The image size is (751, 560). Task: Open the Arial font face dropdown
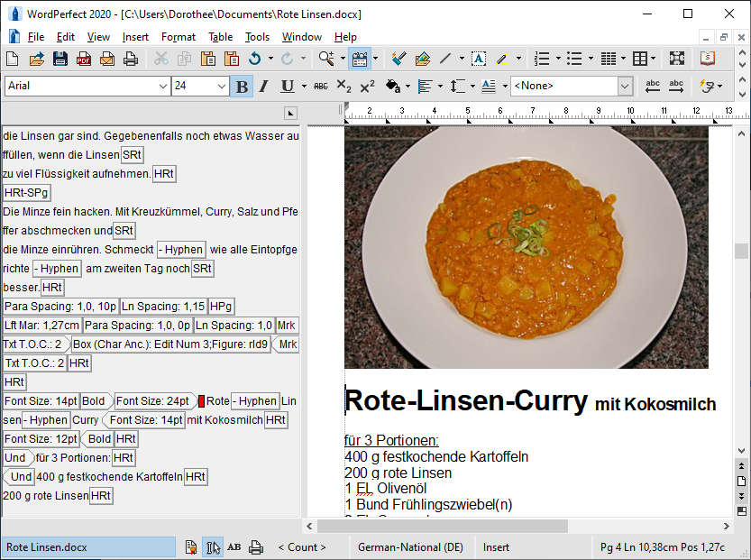[163, 87]
